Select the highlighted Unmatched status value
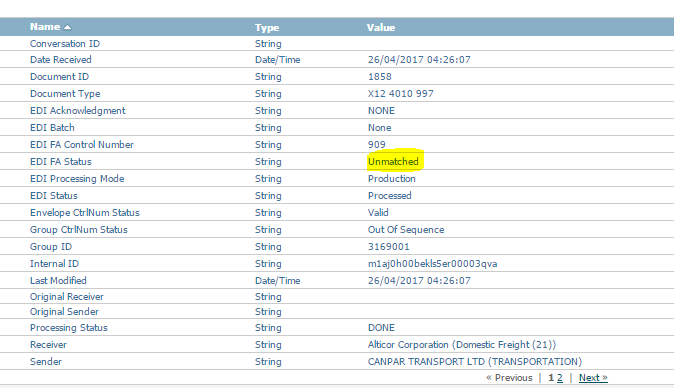The image size is (674, 388). [x=393, y=162]
